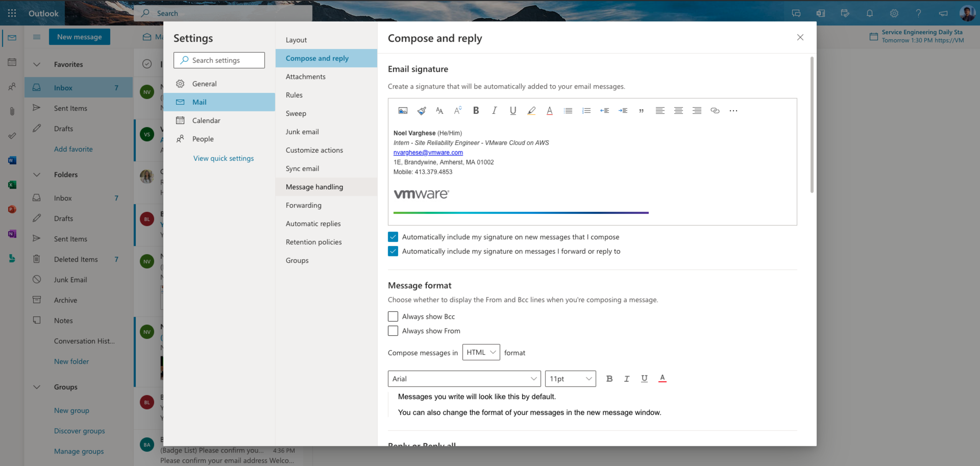Click the insert hyperlink icon
Viewport: 980px width, 466px height.
point(715,111)
